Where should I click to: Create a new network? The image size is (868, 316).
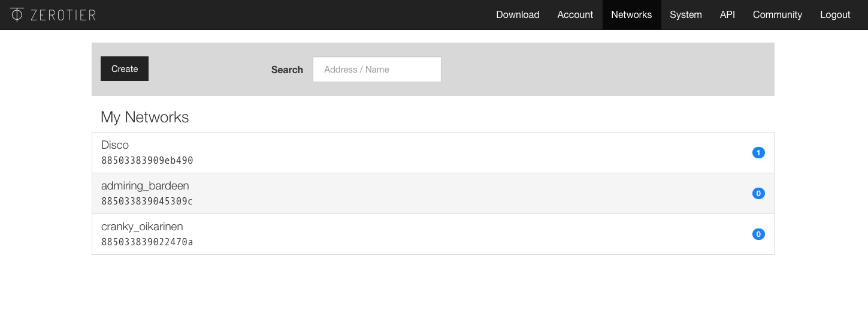pos(125,69)
